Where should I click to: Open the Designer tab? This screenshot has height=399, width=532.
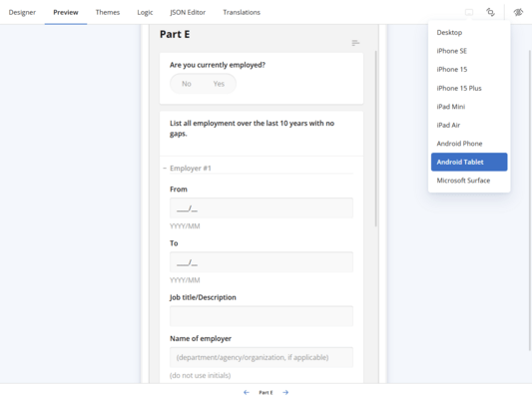click(x=22, y=12)
